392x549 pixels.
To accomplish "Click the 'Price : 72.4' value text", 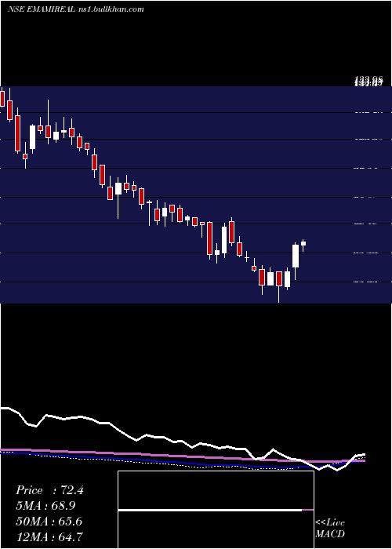I will (x=49, y=490).
